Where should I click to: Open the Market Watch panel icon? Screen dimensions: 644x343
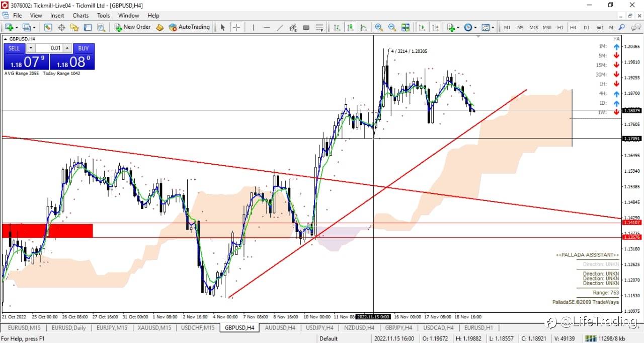tap(48, 27)
